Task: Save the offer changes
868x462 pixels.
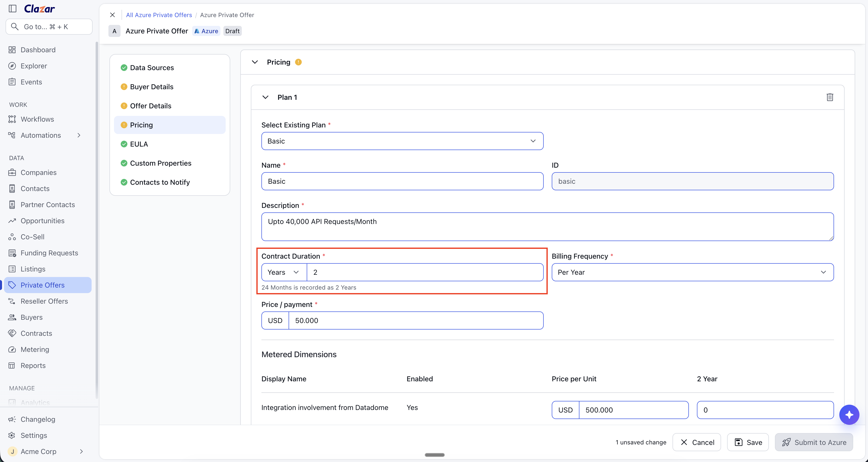Action: point(748,442)
